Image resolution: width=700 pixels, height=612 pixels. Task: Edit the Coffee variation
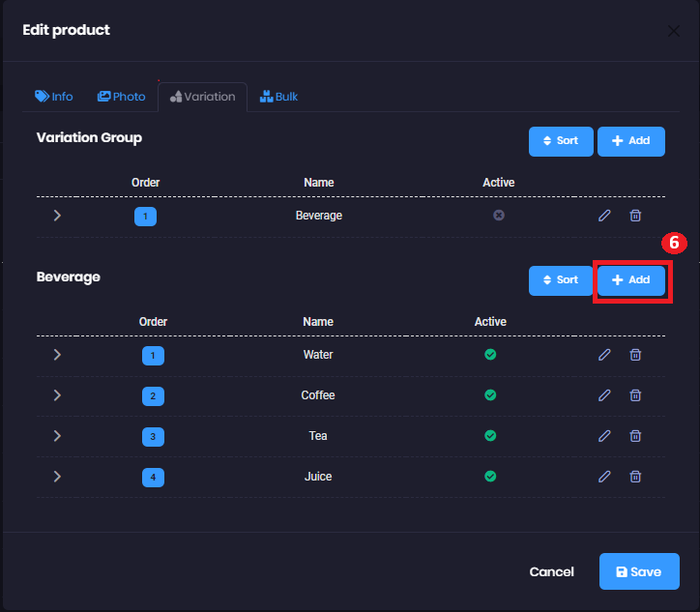(x=604, y=395)
